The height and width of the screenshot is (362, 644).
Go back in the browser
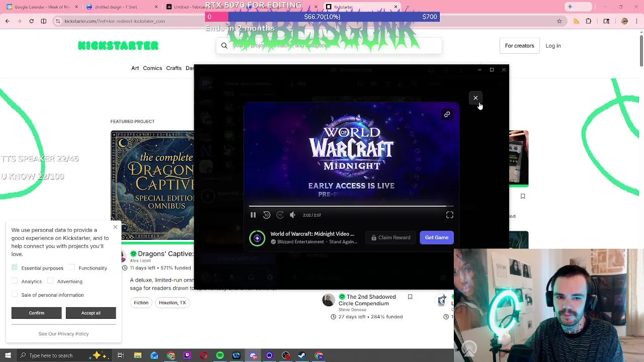tap(7, 21)
